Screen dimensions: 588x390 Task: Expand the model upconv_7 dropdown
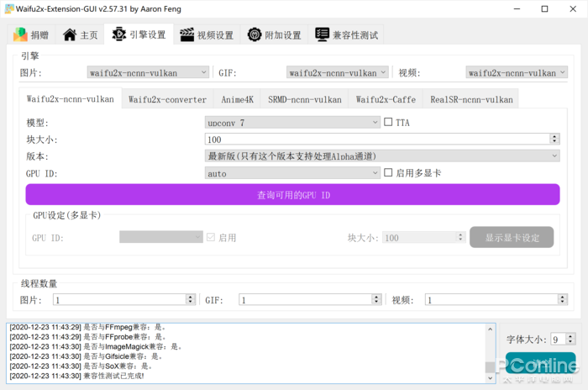coord(292,123)
